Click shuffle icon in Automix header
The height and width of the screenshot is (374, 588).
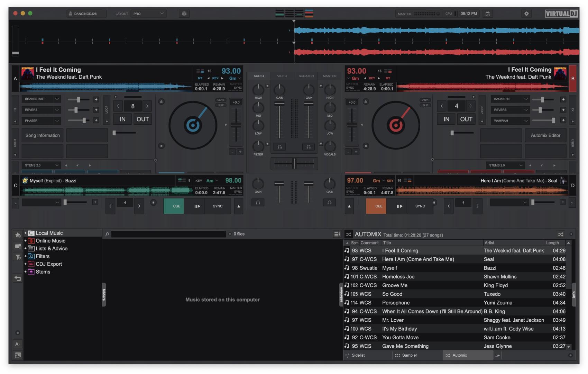click(x=561, y=234)
